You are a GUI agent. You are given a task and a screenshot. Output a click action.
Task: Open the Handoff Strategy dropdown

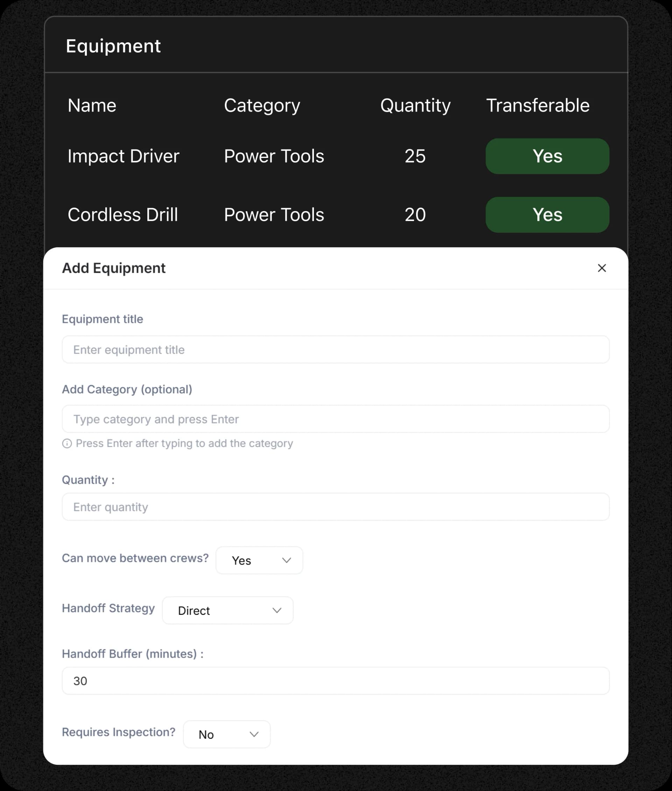(x=227, y=610)
